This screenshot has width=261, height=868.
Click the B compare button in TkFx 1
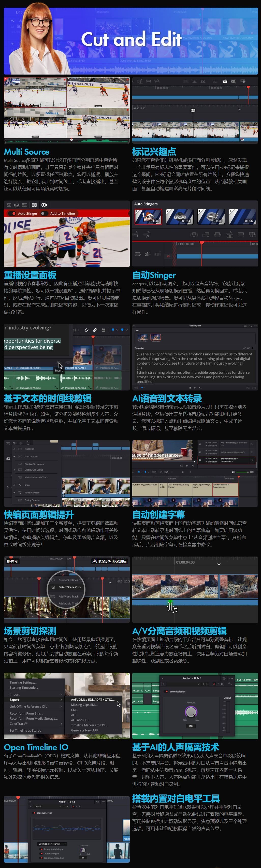(x=222, y=684)
